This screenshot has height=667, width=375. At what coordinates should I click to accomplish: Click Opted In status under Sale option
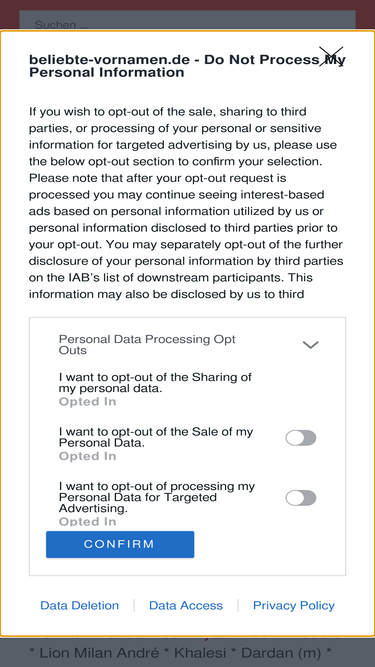point(87,456)
